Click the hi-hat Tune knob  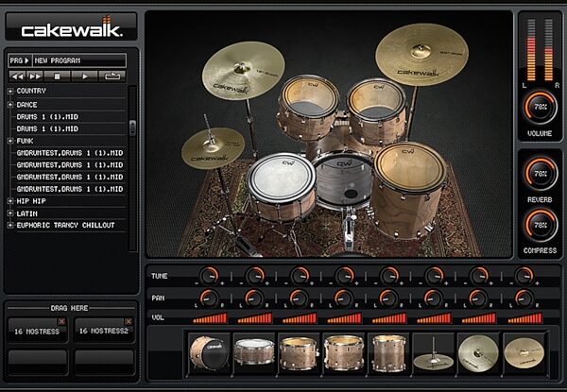pos(434,276)
